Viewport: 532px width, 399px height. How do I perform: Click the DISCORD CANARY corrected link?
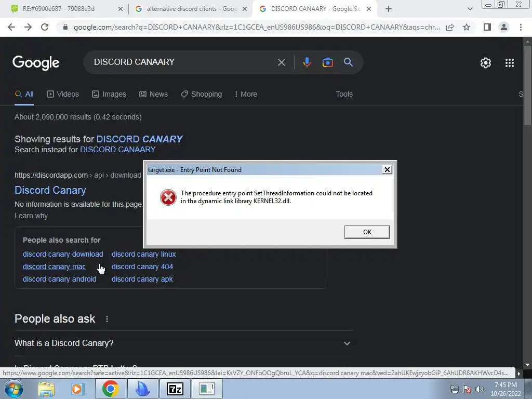pyautogui.click(x=139, y=139)
